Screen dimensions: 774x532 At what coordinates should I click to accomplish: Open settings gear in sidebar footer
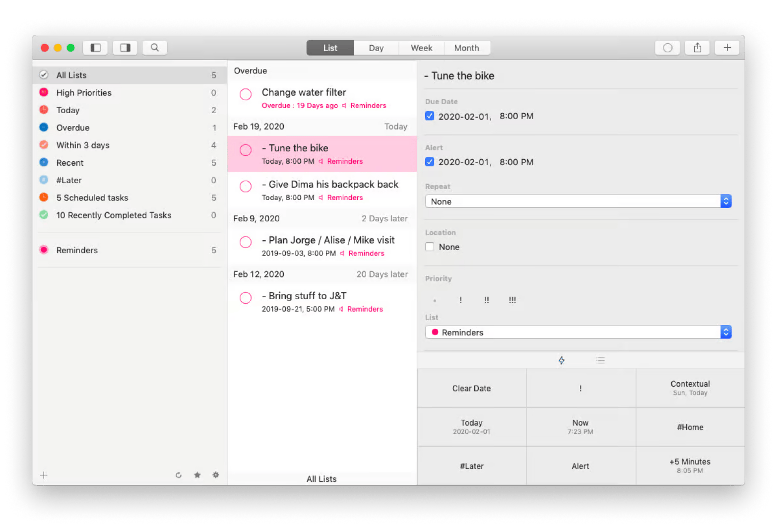pos(216,475)
